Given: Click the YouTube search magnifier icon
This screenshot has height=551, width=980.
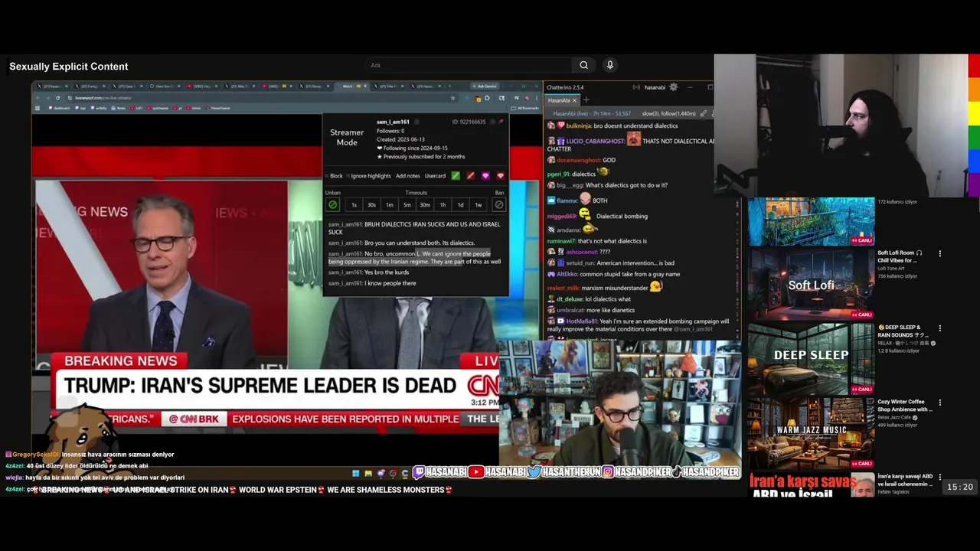Looking at the screenshot, I should 583,65.
